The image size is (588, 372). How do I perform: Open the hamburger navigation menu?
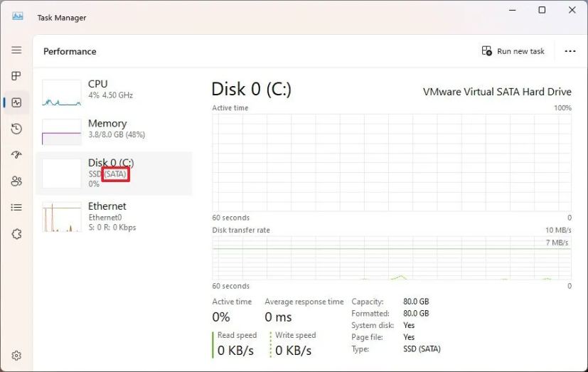[x=16, y=50]
